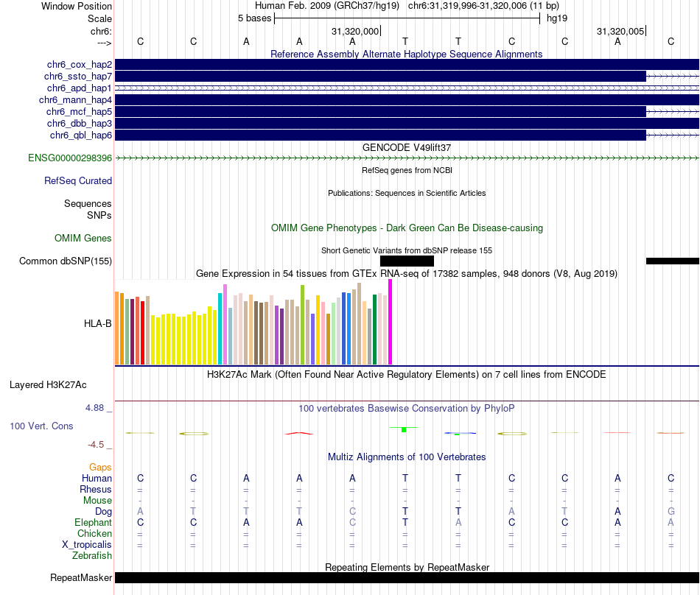Click the RepeatMasker track label

click(81, 577)
